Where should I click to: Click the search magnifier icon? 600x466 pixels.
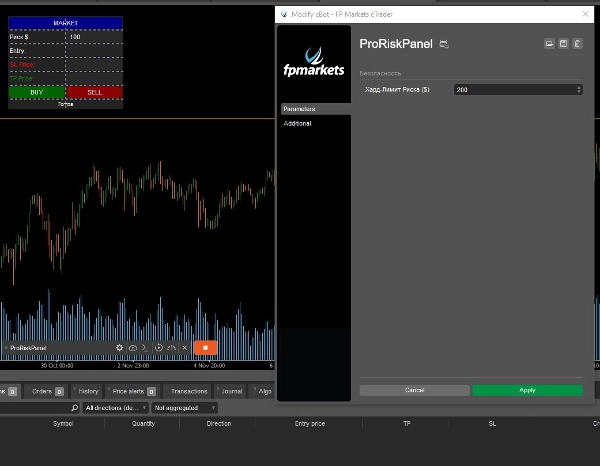(75, 408)
